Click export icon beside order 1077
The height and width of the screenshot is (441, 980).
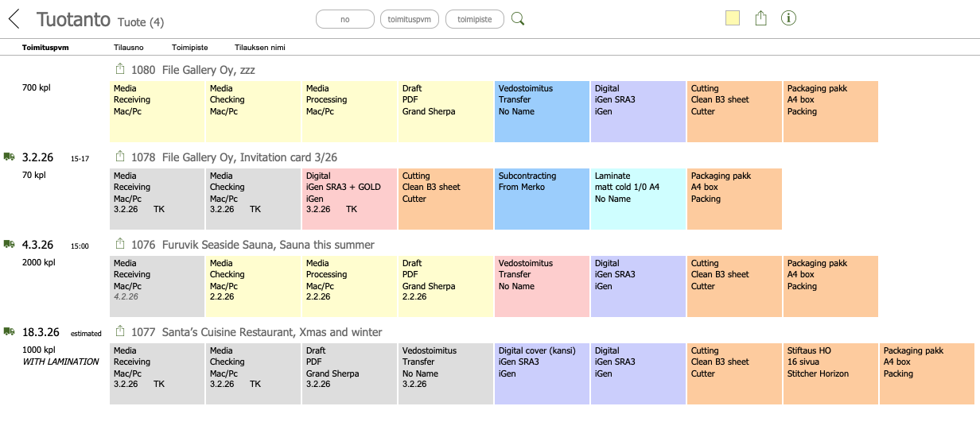121,331
